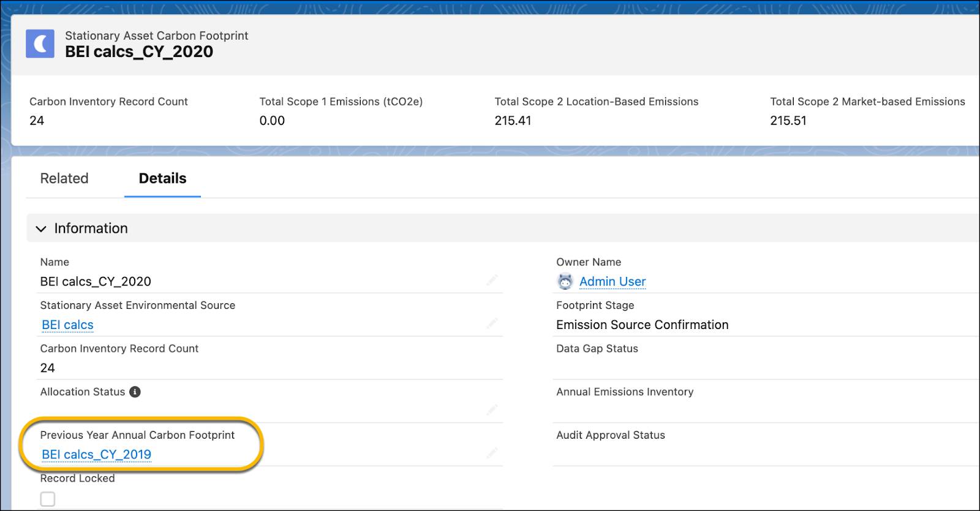Click the Name field value BEI calcs_CY_2020

click(96, 281)
